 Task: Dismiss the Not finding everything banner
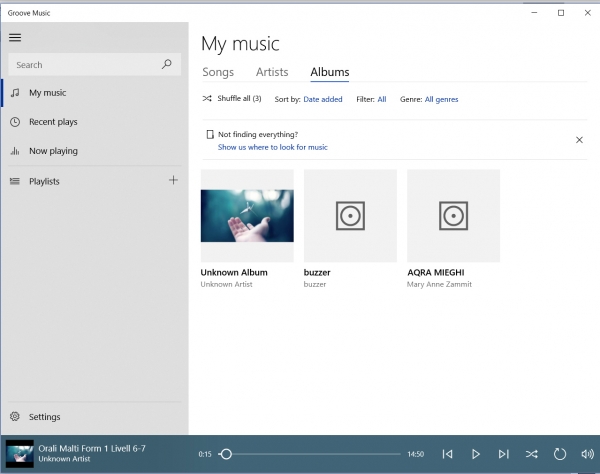click(x=579, y=140)
